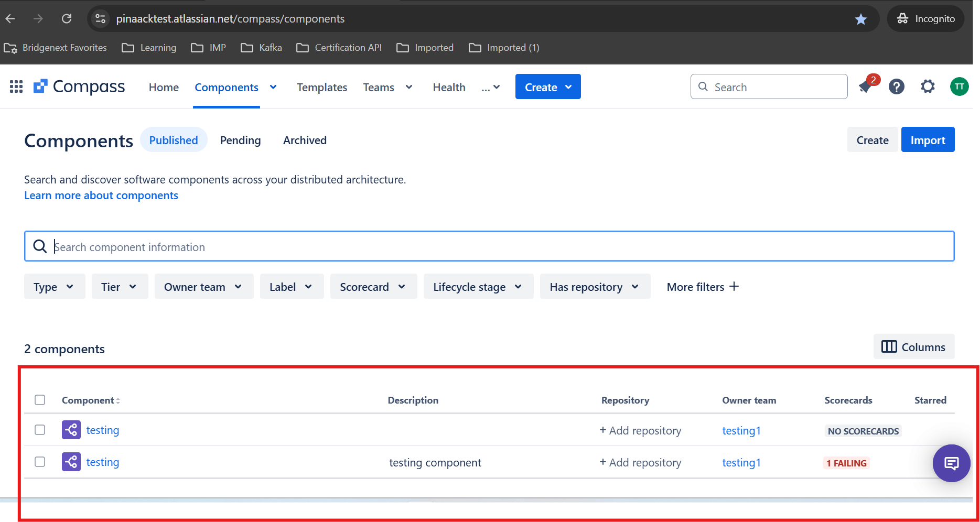980x522 pixels.
Task: Bookmark page with the star icon
Action: tap(860, 19)
